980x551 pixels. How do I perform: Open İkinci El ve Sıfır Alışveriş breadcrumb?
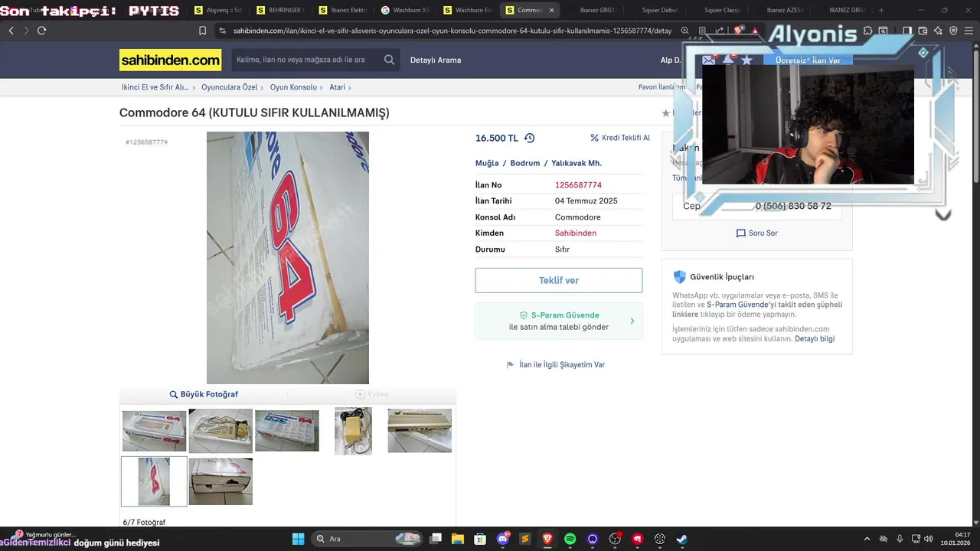click(155, 87)
